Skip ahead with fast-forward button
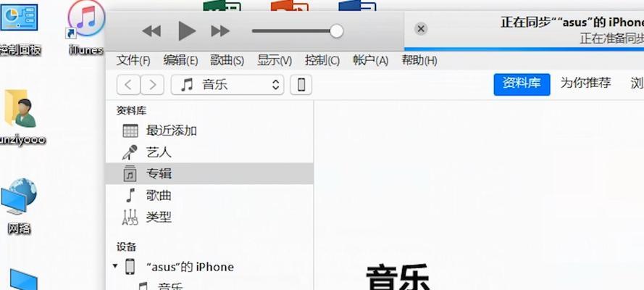 [x=220, y=30]
